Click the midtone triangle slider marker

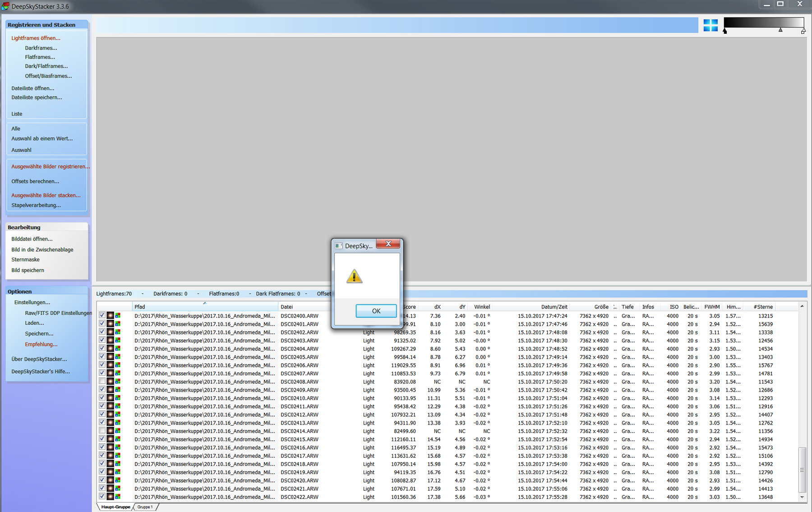(780, 30)
